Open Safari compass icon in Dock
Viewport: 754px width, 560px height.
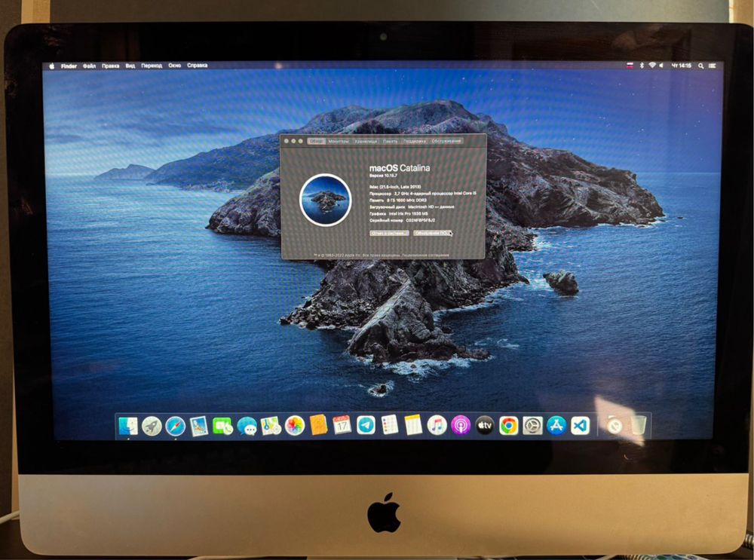(x=175, y=426)
